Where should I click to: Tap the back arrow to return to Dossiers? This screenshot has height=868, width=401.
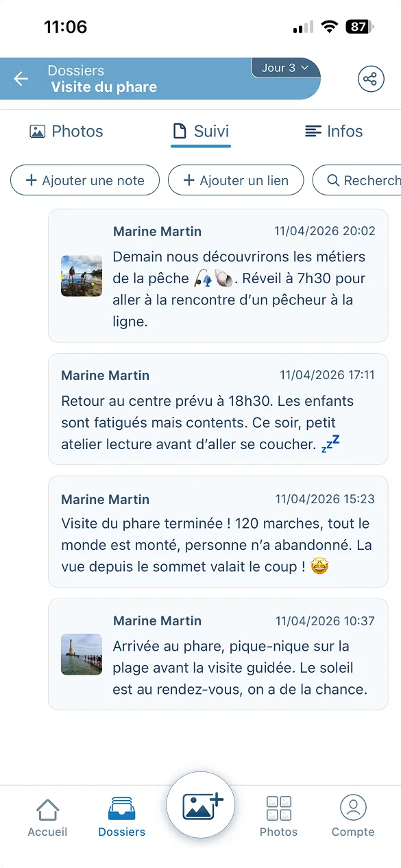[x=21, y=79]
